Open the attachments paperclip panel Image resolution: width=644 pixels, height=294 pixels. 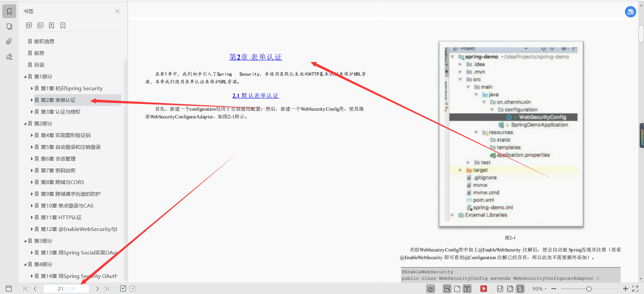9,41
